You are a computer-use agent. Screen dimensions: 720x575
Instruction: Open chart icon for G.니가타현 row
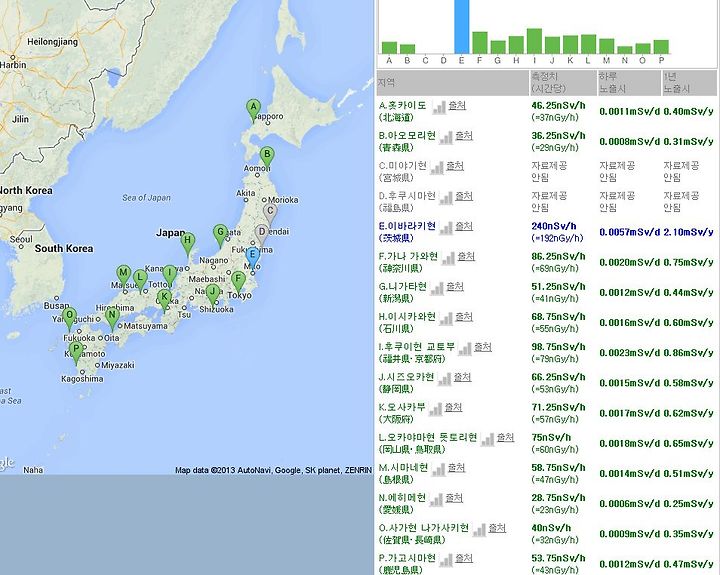pos(437,288)
